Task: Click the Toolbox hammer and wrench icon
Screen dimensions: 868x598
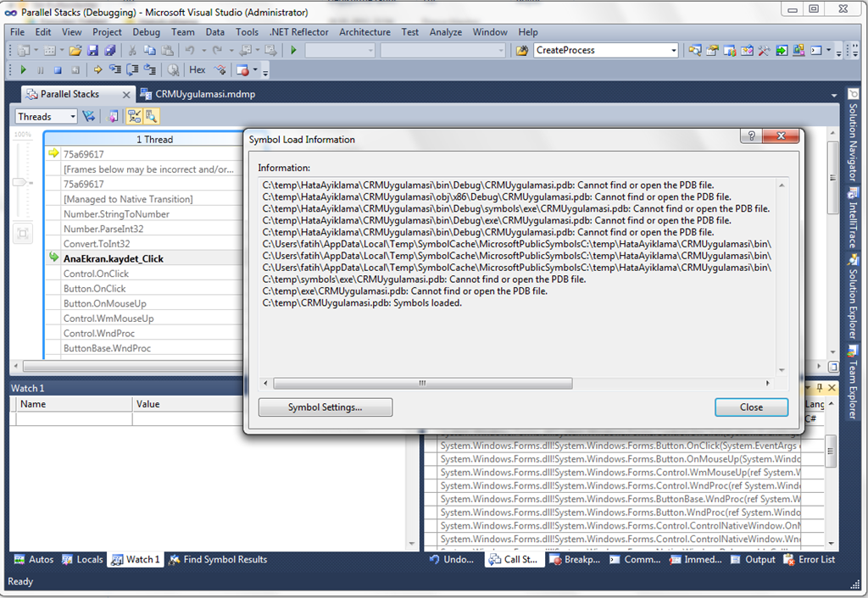Action: coord(764,50)
